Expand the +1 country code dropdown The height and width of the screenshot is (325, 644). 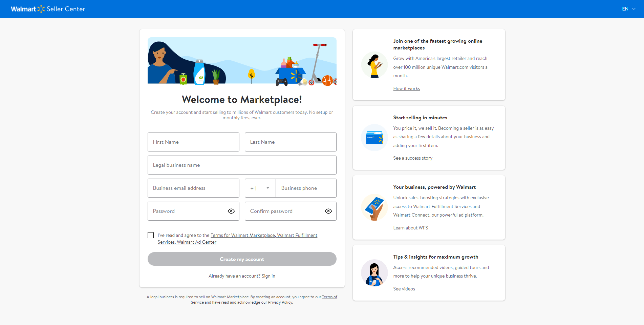pyautogui.click(x=260, y=188)
